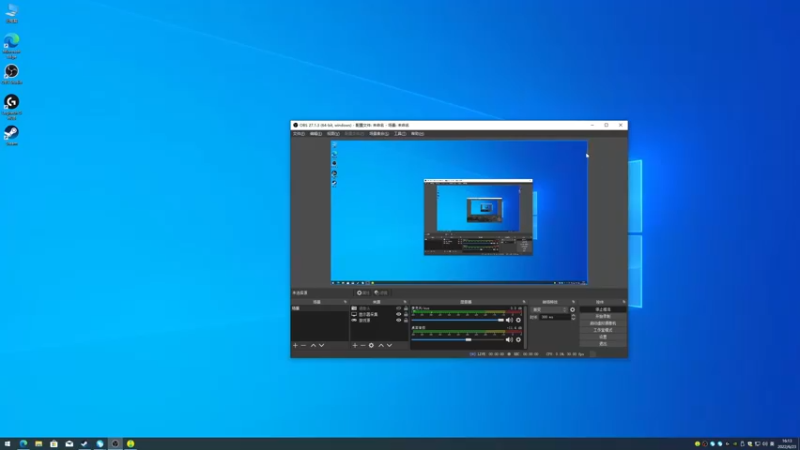
Task: Pop out the Sources dock panel
Action: [x=405, y=302]
